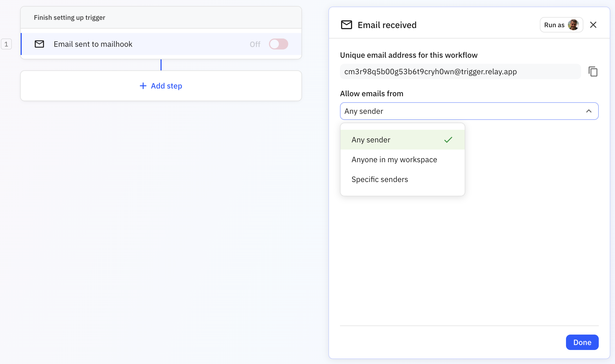Click the mail icon in the trigger step
Screen dimensions: 615x364
coord(39,44)
